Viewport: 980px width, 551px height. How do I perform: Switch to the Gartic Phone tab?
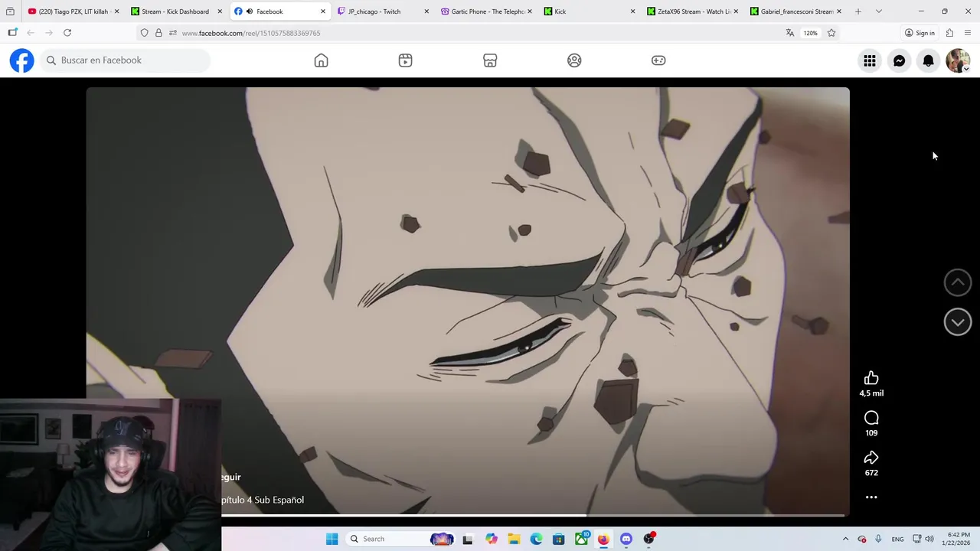(x=487, y=11)
